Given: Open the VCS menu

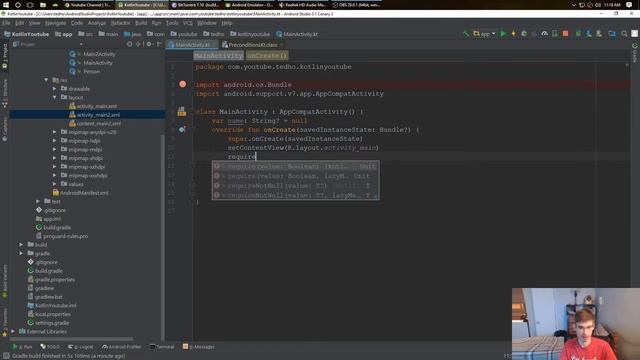Looking at the screenshot, I should tap(187, 23).
